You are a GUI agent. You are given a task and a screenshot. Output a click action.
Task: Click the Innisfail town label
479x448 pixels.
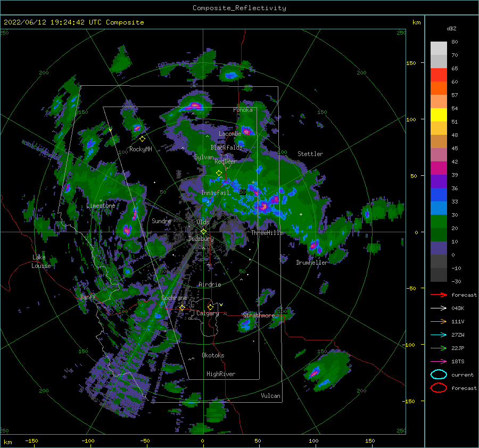[x=215, y=193]
